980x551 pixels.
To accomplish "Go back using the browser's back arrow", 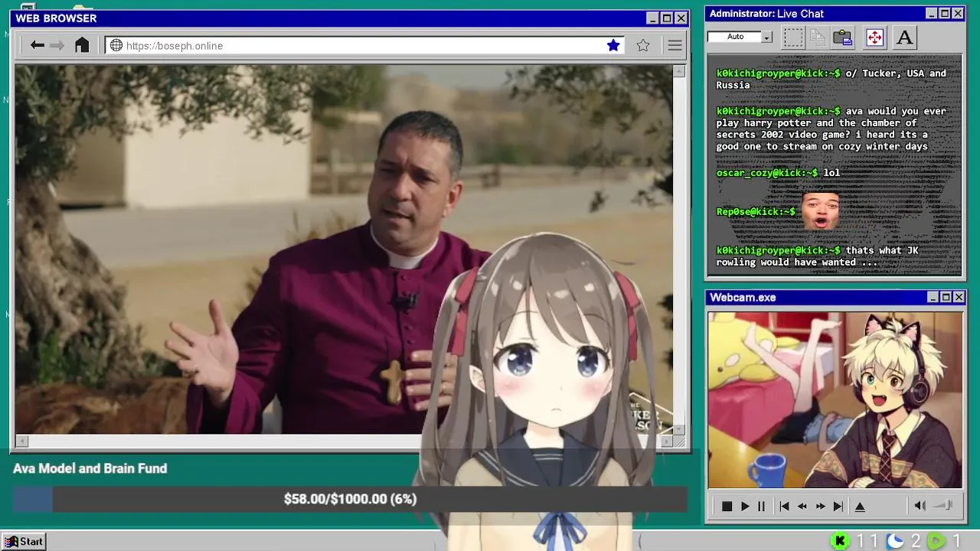I will click(x=37, y=46).
